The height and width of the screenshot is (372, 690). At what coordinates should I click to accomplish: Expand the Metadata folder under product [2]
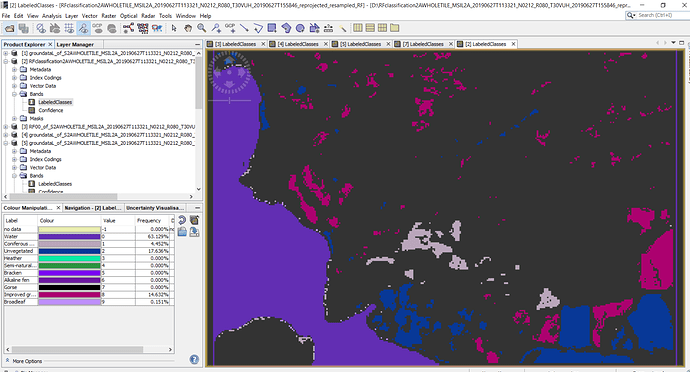(x=14, y=70)
